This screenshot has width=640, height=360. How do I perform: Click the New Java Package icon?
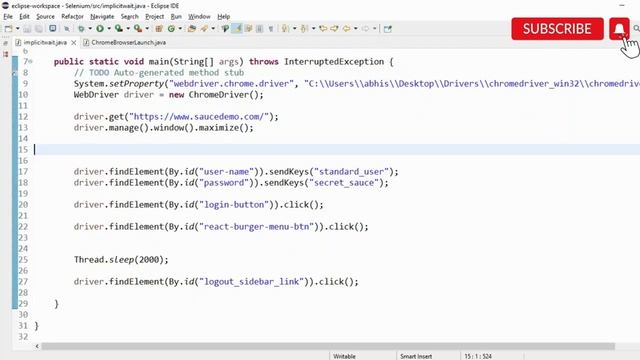(x=159, y=29)
